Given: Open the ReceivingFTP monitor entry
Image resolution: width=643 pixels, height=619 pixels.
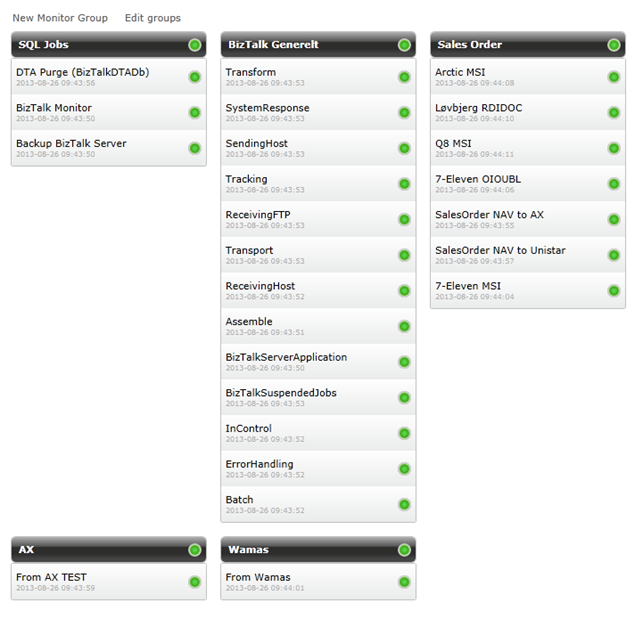Looking at the screenshot, I should pos(300,219).
